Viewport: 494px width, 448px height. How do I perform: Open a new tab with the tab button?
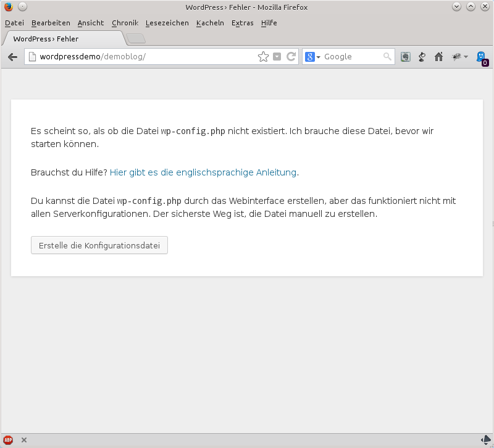(136, 38)
